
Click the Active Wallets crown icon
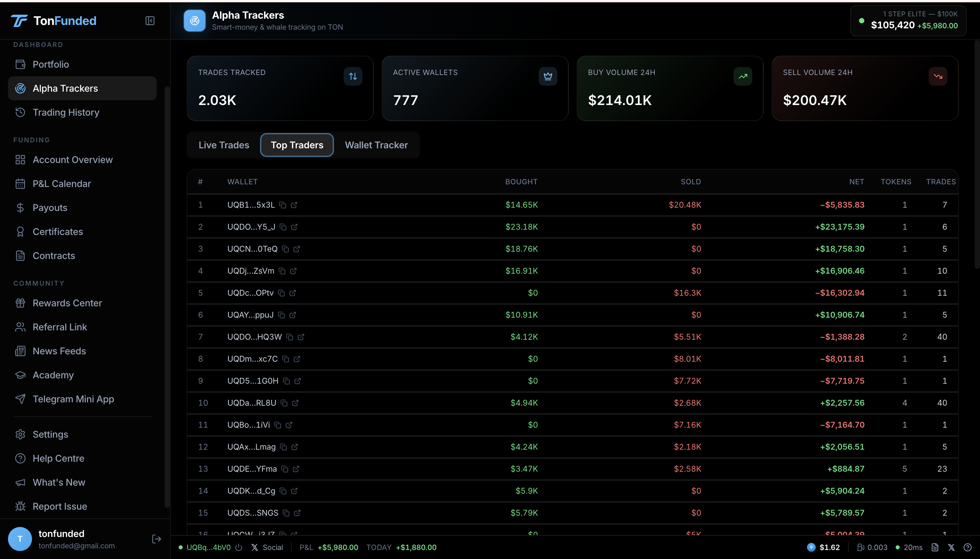(548, 76)
